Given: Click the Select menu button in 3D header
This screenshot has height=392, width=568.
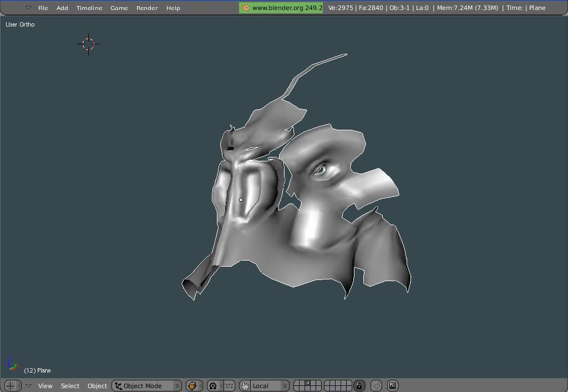Looking at the screenshot, I should point(70,386).
